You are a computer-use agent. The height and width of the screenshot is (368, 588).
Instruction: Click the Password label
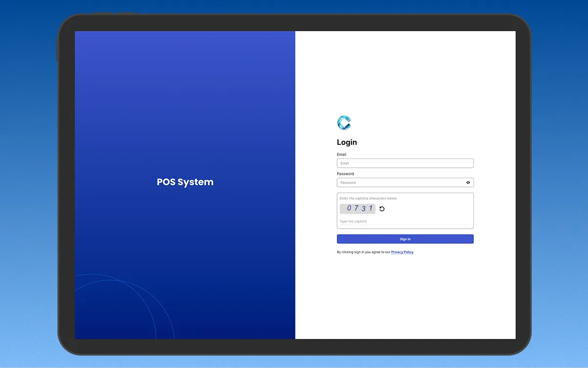[345, 174]
